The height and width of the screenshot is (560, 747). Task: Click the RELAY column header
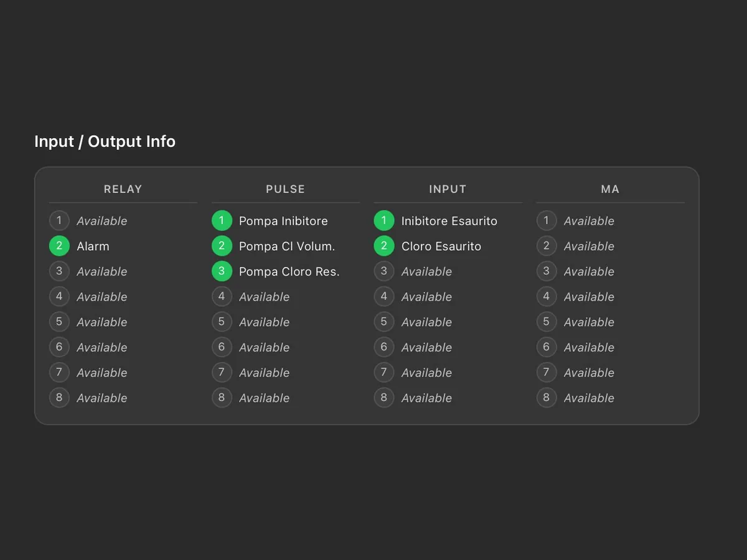click(x=123, y=189)
